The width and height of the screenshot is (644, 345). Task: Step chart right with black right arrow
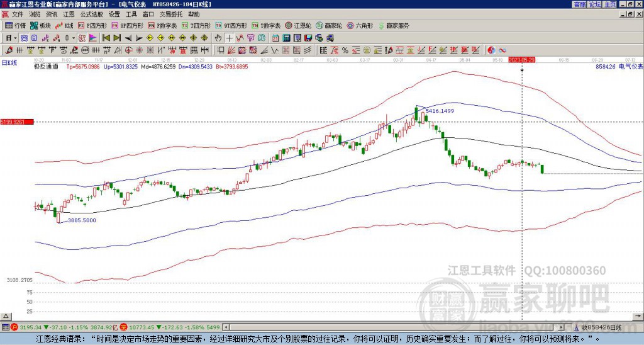(x=139, y=38)
